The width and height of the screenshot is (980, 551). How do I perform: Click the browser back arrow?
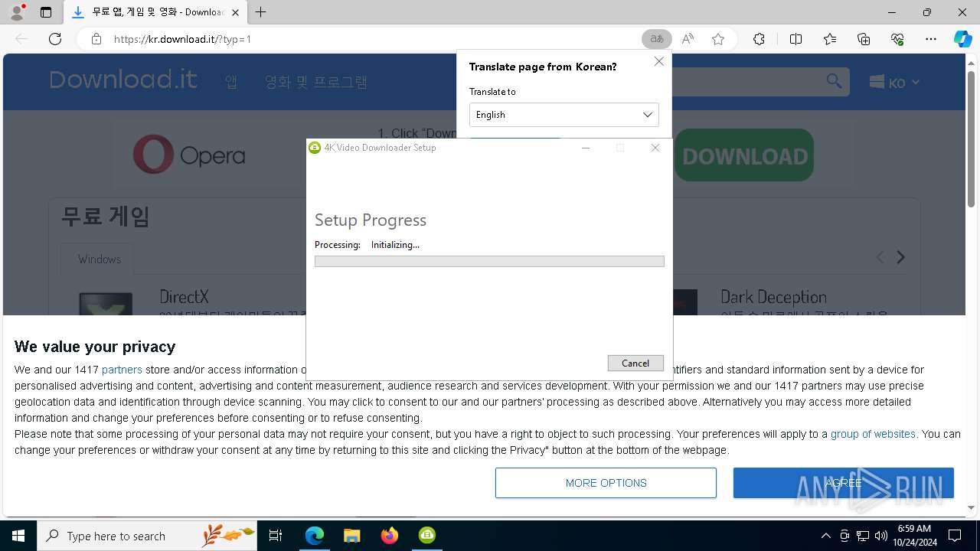point(21,39)
